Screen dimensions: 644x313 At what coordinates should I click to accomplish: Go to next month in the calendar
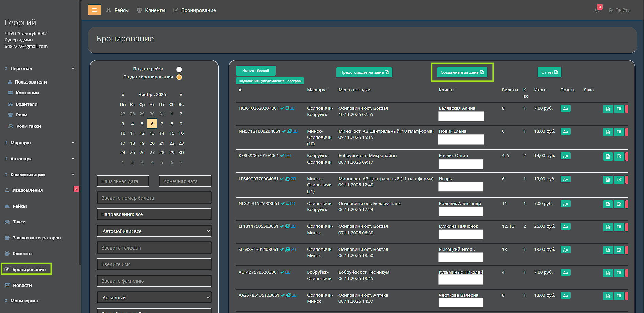(x=181, y=94)
